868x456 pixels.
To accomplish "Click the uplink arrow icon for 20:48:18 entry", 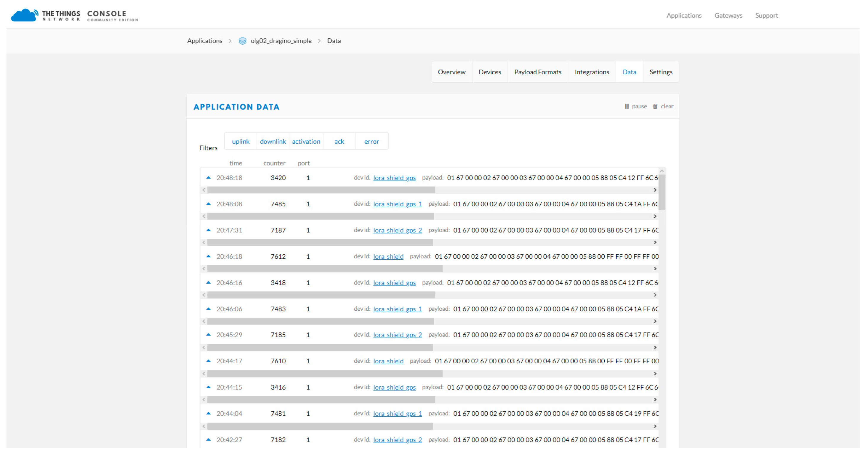I will tap(208, 177).
